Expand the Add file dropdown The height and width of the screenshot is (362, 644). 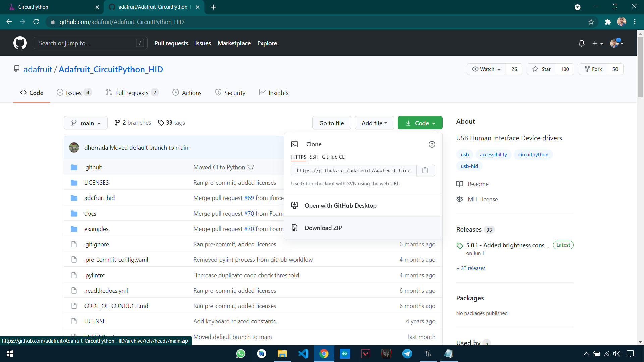(374, 123)
